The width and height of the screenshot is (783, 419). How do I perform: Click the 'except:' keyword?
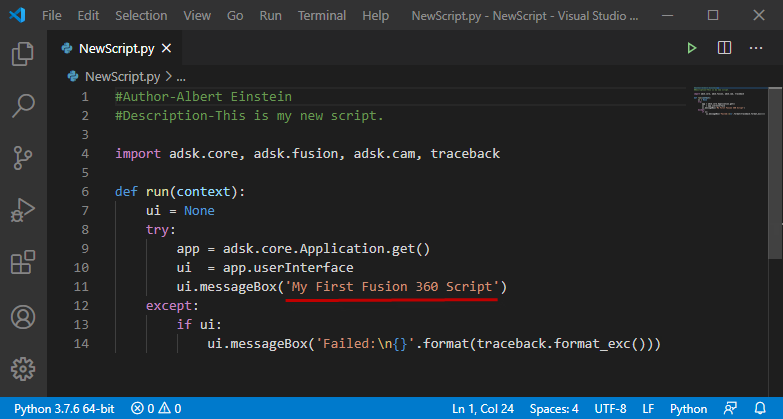click(x=172, y=306)
